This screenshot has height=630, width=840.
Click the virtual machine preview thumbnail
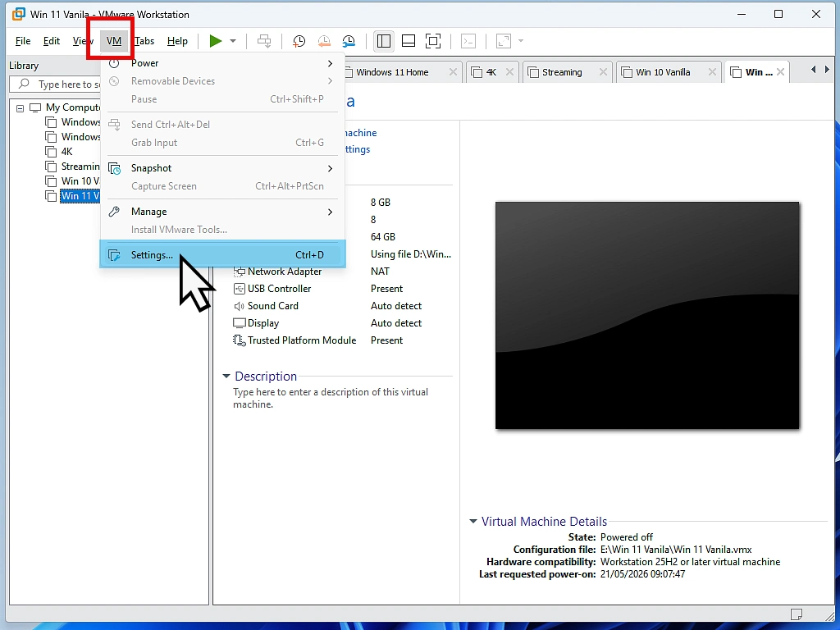[647, 316]
